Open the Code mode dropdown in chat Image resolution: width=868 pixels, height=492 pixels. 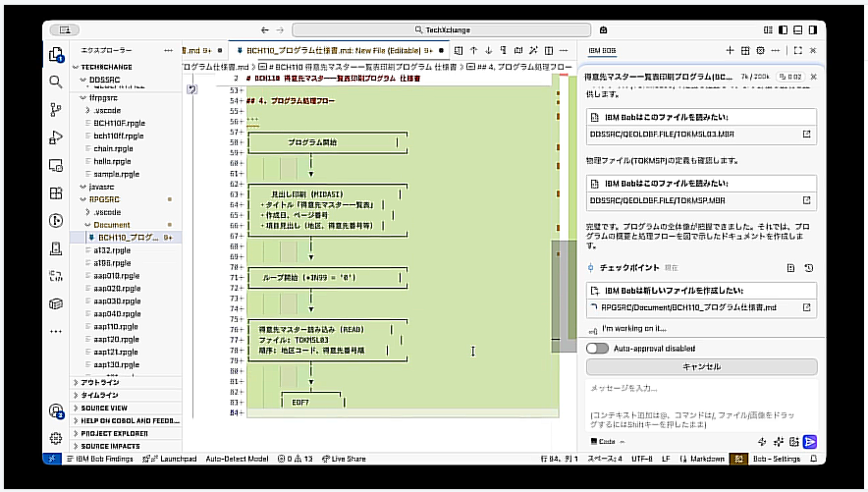click(608, 442)
